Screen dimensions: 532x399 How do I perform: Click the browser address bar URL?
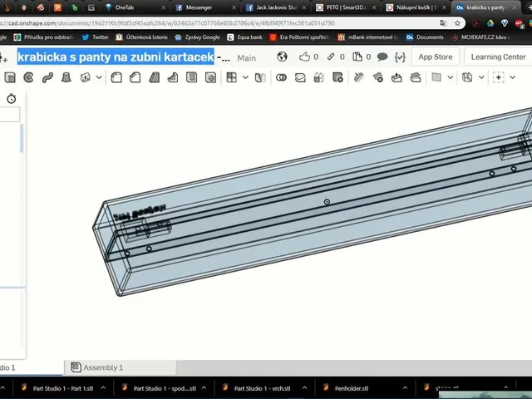click(x=167, y=23)
